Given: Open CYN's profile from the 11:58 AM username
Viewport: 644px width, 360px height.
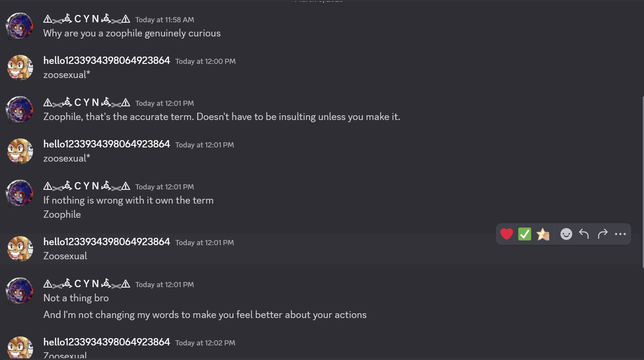Looking at the screenshot, I should 87,19.
